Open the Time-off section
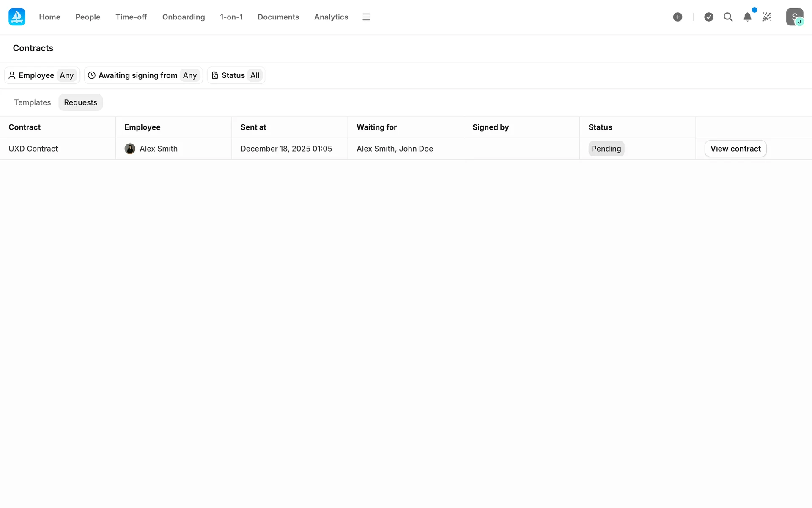 click(131, 17)
